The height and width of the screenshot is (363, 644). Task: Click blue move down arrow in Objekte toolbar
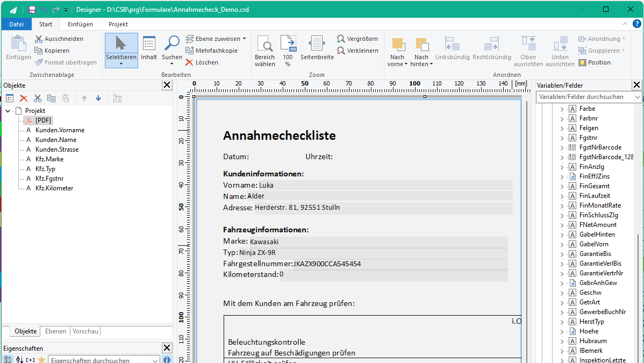tap(98, 98)
